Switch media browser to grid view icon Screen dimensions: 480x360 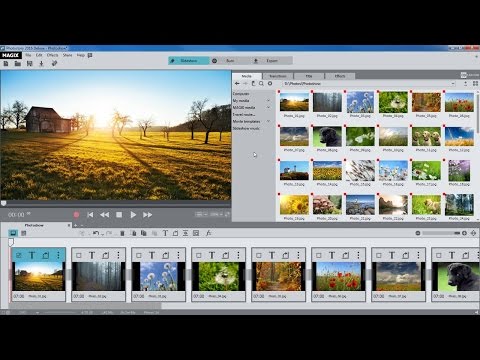click(x=475, y=84)
